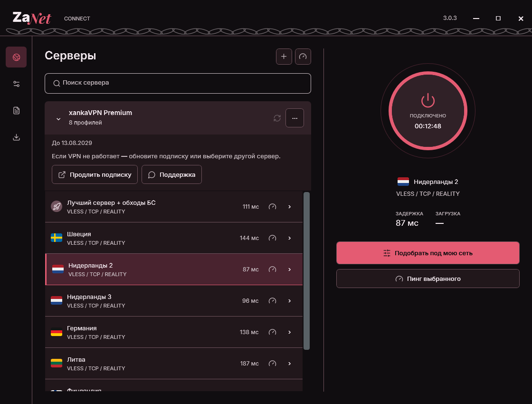Open the download sidebar icon

[16, 137]
